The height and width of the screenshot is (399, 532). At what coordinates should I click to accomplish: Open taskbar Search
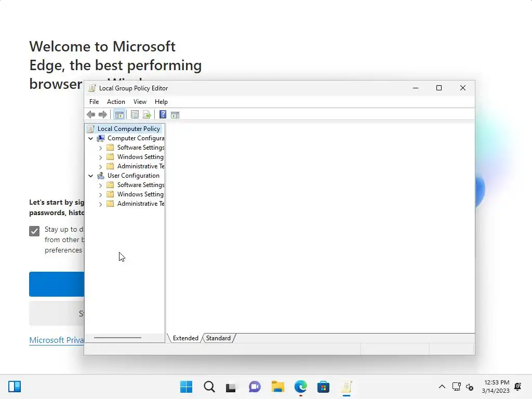(x=209, y=387)
